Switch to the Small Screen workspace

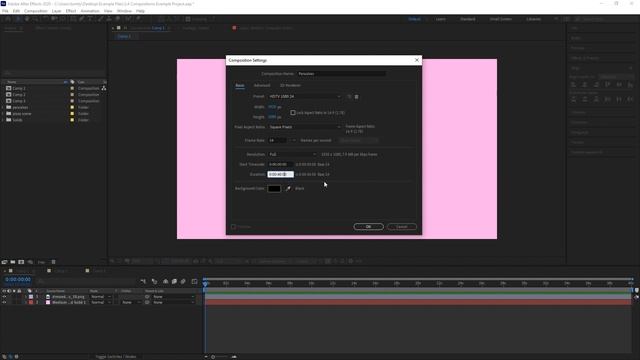(500, 19)
